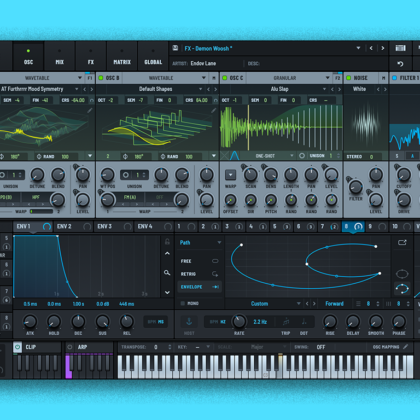Select the oval path shape icon

click(402, 274)
